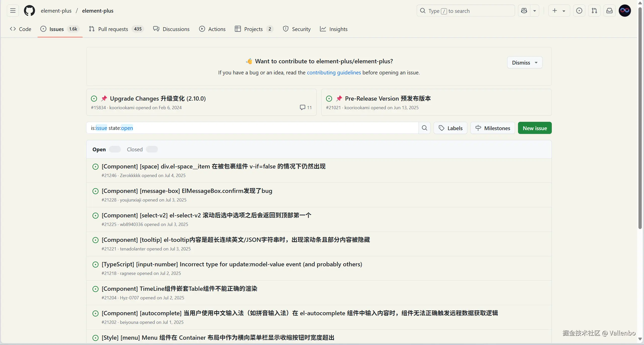
Task: Click your profile avatar
Action: [x=625, y=11]
